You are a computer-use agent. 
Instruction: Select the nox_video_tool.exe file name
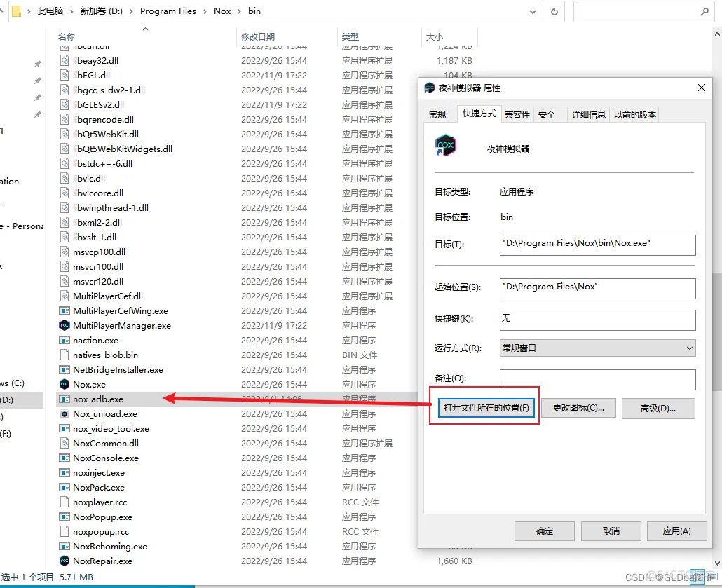point(111,429)
